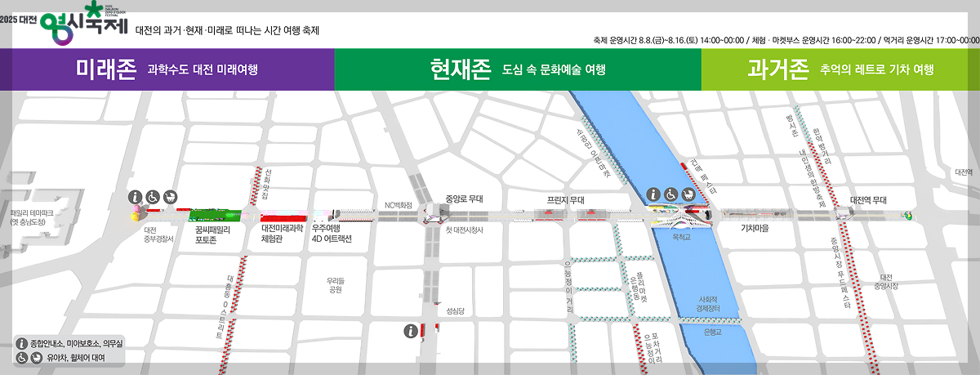The width and height of the screenshot is (980, 375).
Task: Click the 옛 대전시청사 label
Action: (x=464, y=231)
